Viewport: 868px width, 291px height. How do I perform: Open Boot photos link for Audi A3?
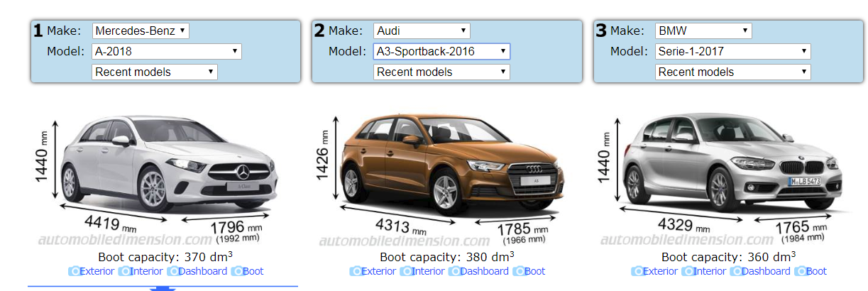pos(535,271)
